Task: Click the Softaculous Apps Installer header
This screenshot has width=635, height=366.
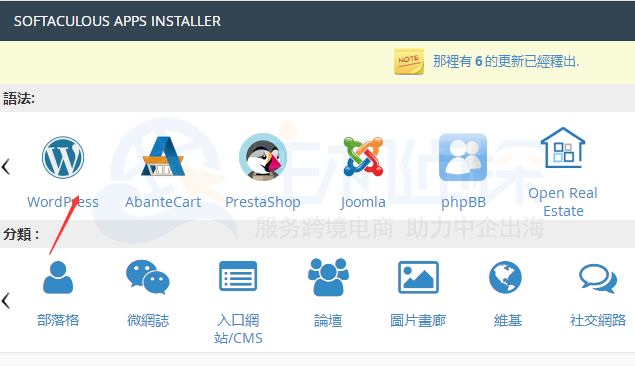Action: (x=117, y=21)
